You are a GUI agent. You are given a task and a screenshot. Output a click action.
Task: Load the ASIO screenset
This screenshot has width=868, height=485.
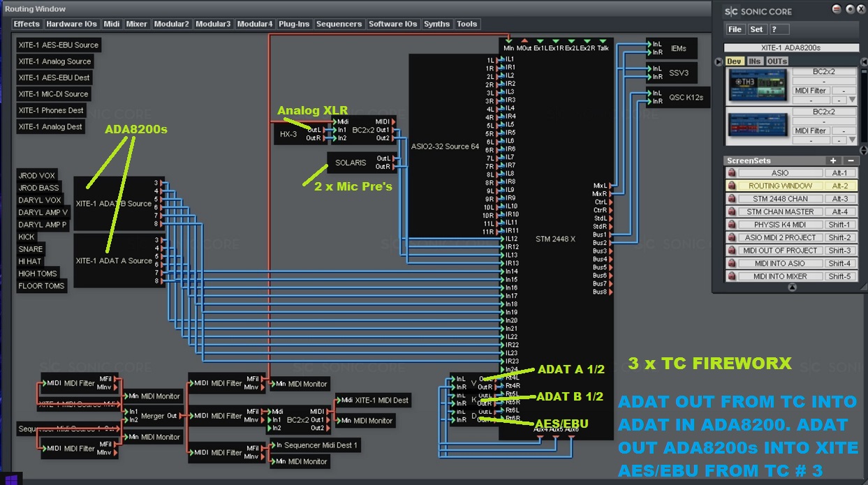(780, 173)
